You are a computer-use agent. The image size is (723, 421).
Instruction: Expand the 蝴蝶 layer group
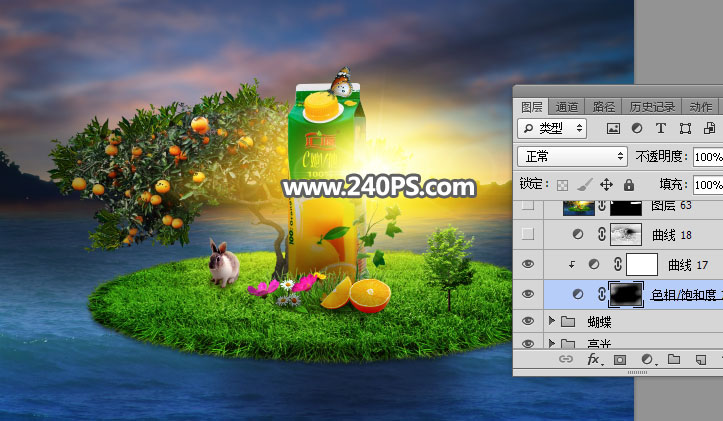click(552, 322)
